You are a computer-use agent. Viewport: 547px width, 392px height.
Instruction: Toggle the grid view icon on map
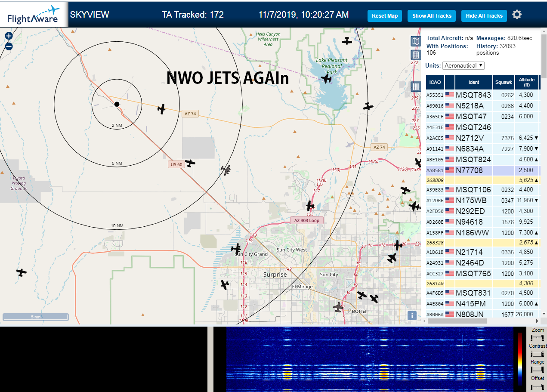pyautogui.click(x=416, y=55)
